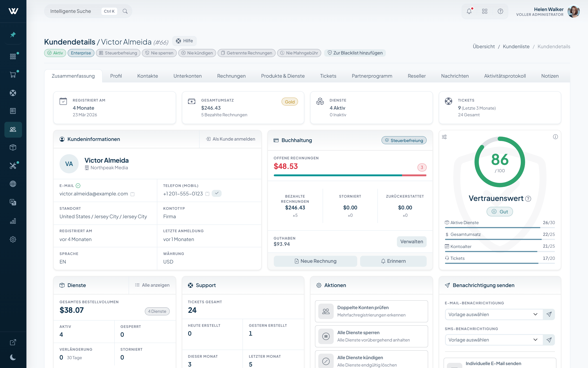Click the 4 Dienste badge
This screenshot has height=368, width=588.
(157, 311)
